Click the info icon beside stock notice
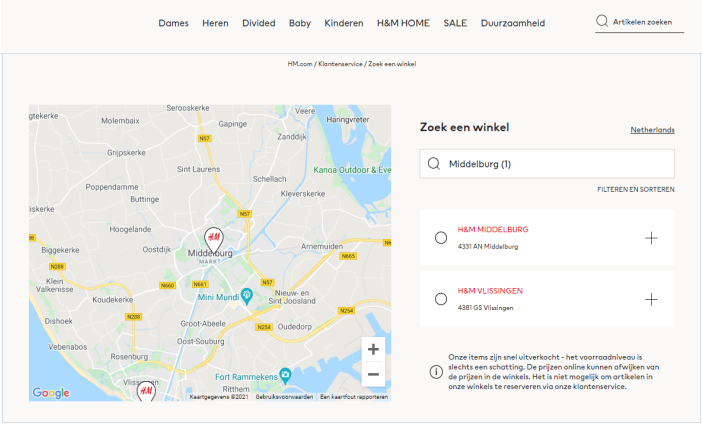The image size is (702, 426). 436,372
